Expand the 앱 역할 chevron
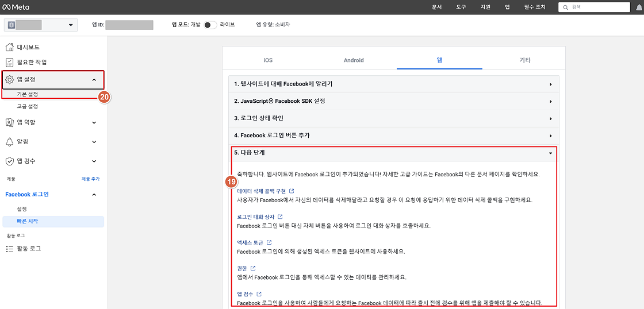Screen dimensions: 644x309 click(94, 122)
